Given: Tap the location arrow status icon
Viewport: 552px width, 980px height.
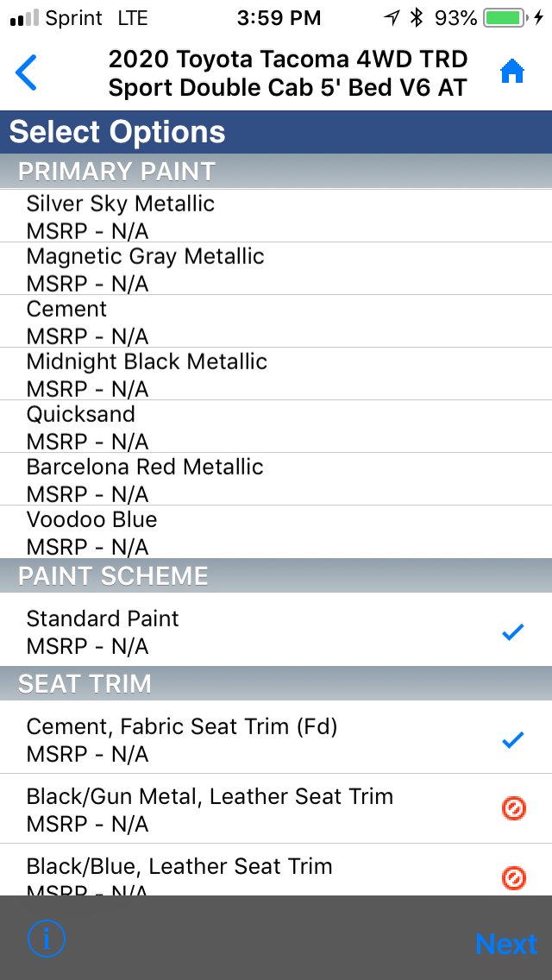Looking at the screenshot, I should pyautogui.click(x=392, y=18).
